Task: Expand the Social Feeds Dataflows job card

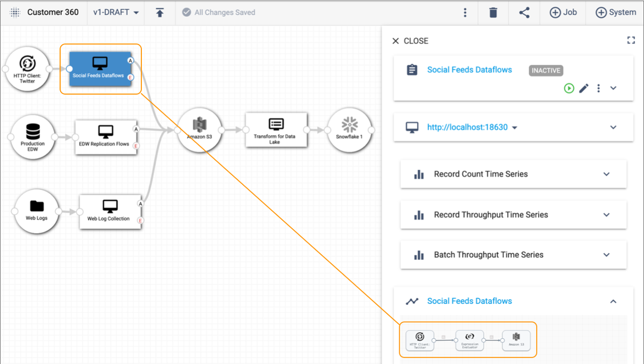Action: coord(613,88)
